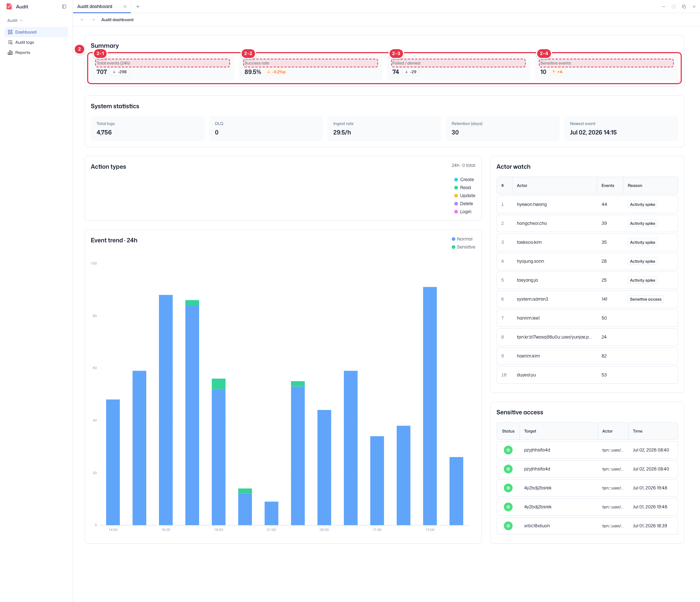Open Audit logs in sidebar
The image size is (700, 602).
click(x=36, y=42)
